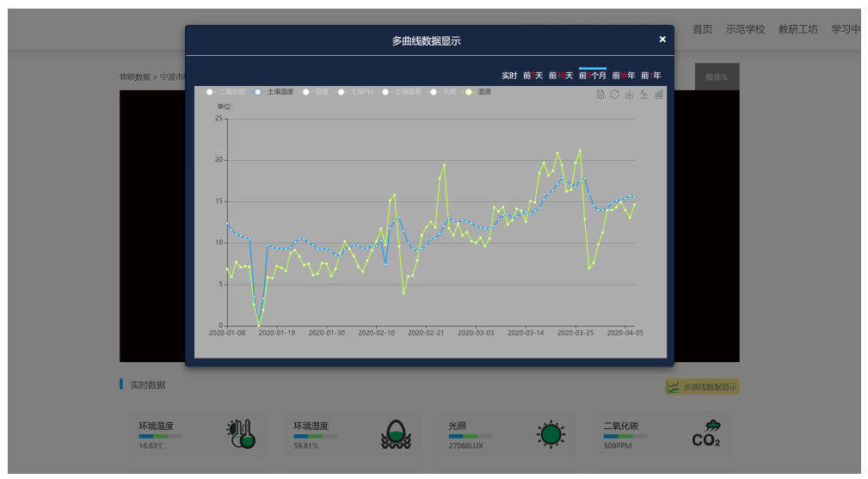
Task: Click the 首页 navigation link
Action: tap(702, 29)
